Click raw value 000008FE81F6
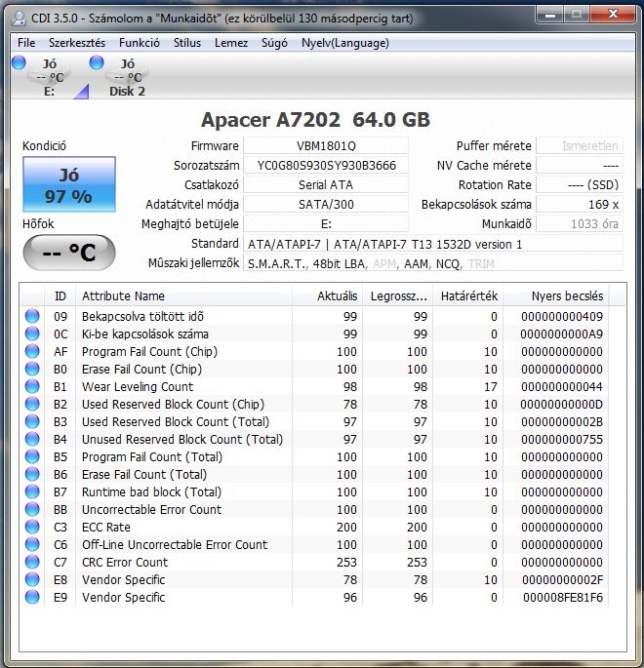 (563, 597)
